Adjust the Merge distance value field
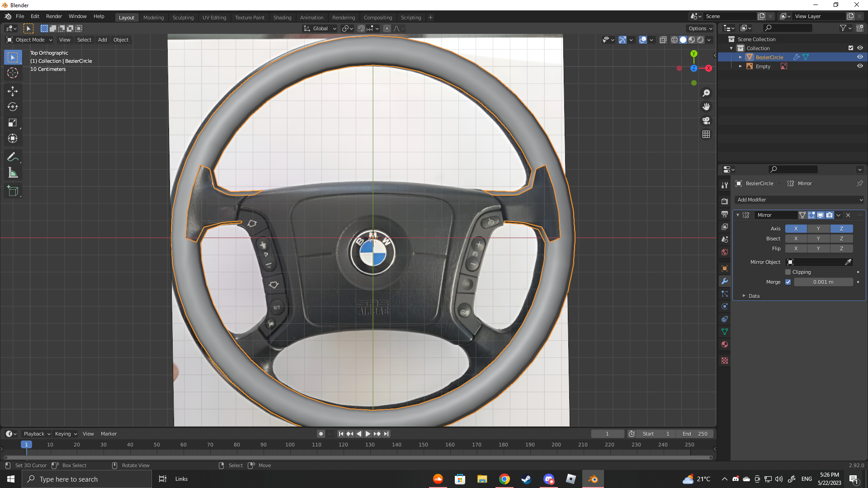 pyautogui.click(x=823, y=282)
